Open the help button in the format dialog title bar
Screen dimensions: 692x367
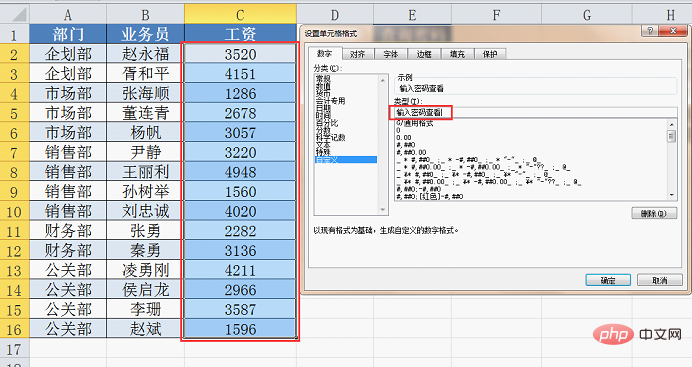click(x=651, y=31)
